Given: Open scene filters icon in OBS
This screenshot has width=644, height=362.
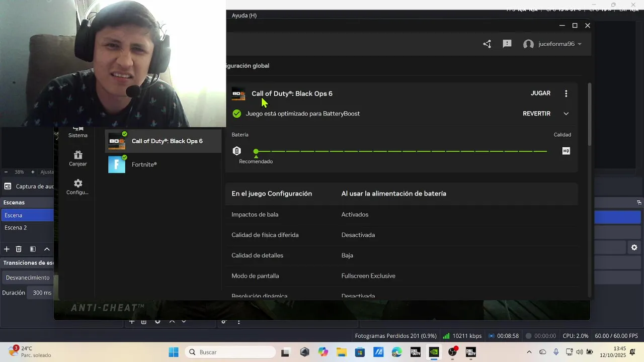Looking at the screenshot, I should pyautogui.click(x=33, y=249).
